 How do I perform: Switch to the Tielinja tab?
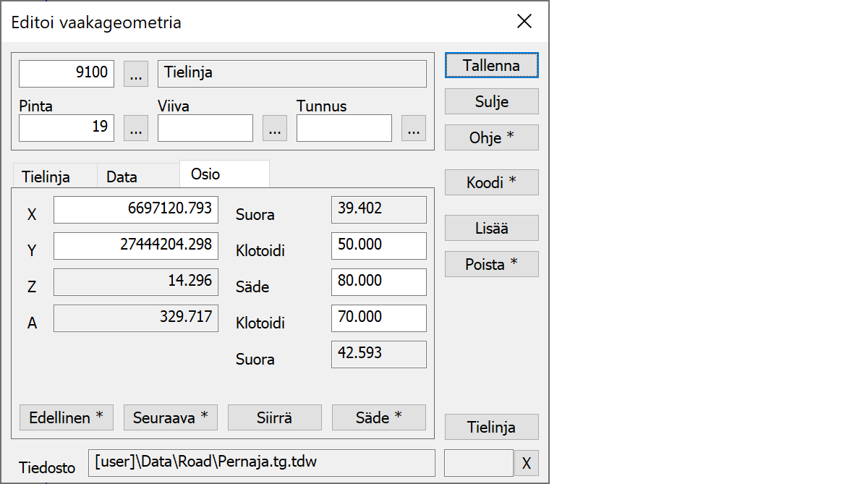click(x=46, y=177)
